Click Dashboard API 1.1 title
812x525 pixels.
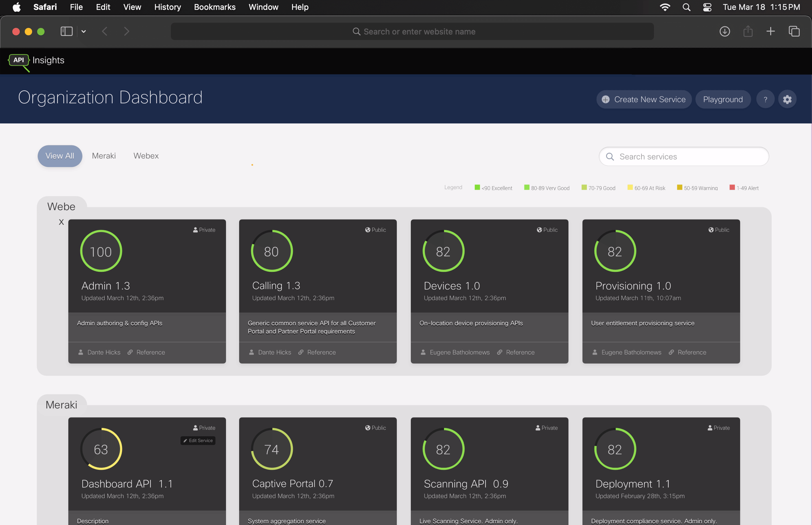[127, 484]
